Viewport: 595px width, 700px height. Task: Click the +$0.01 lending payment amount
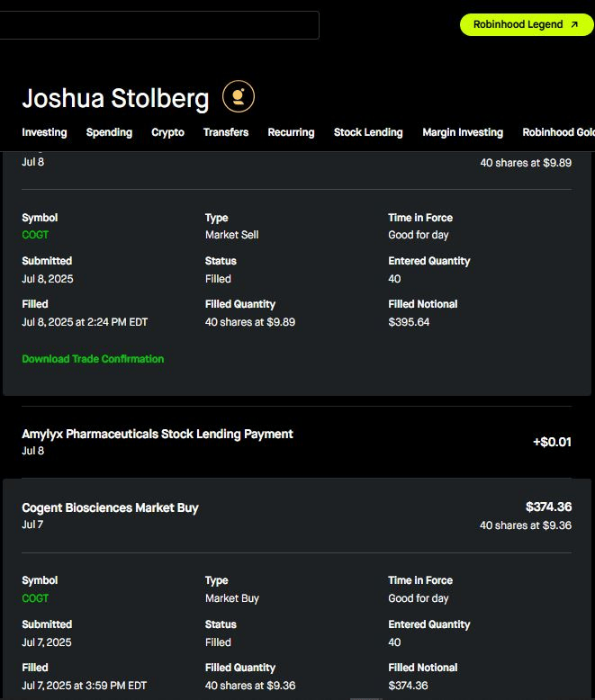551,442
